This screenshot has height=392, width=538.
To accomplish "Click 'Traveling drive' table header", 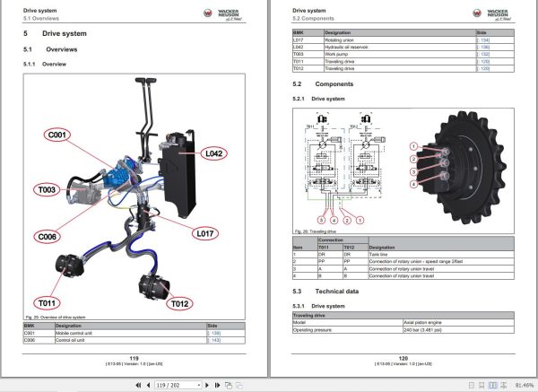I will (x=403, y=316).
